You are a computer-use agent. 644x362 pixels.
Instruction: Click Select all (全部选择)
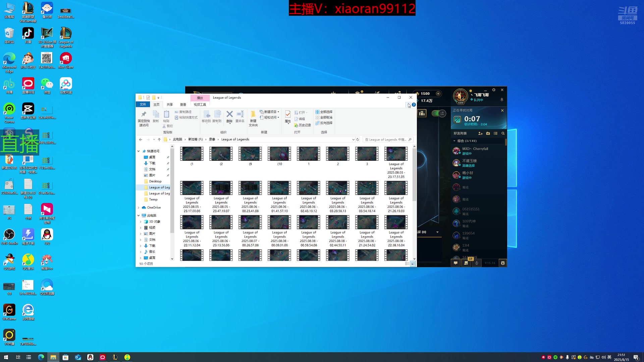click(x=324, y=112)
